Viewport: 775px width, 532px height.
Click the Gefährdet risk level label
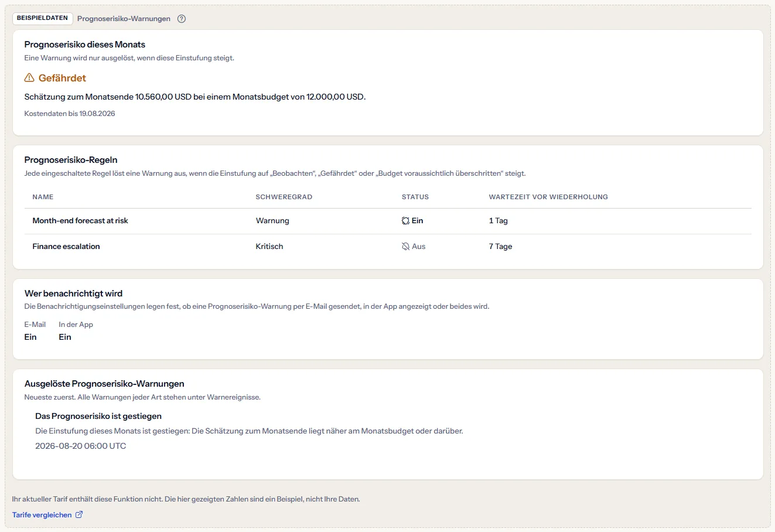tap(62, 78)
